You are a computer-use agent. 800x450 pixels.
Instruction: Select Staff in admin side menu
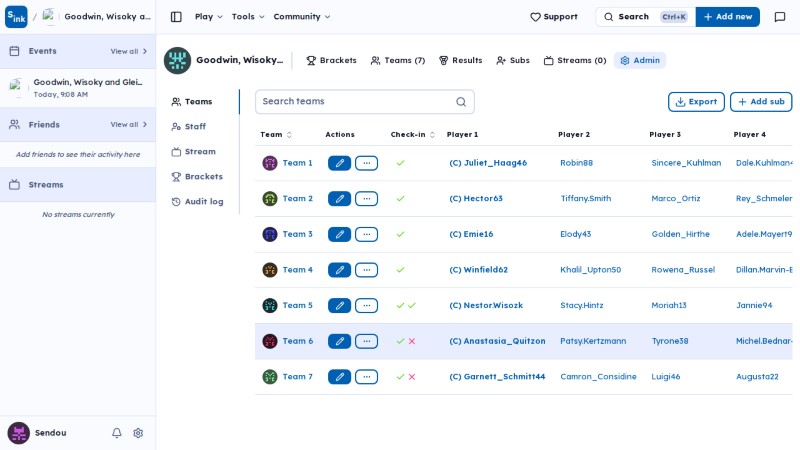click(189, 127)
